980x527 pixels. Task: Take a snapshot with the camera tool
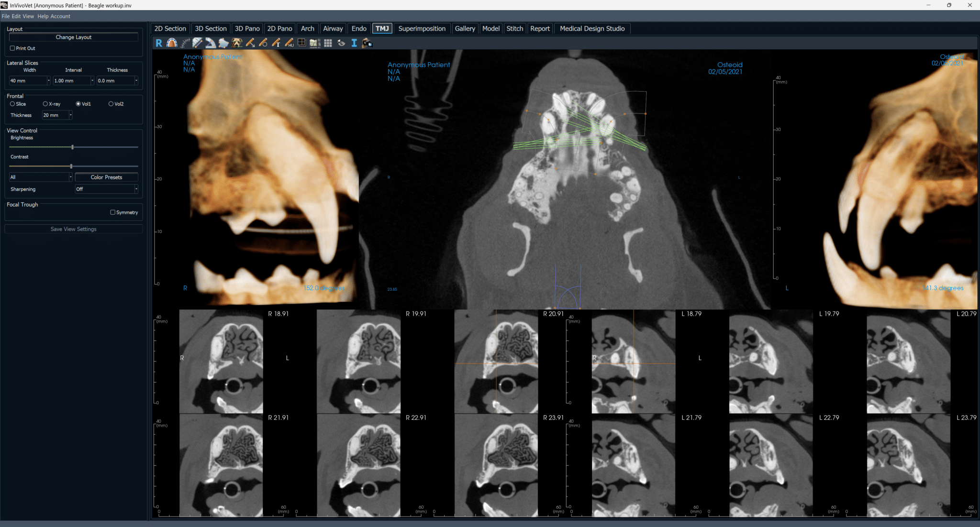(368, 43)
